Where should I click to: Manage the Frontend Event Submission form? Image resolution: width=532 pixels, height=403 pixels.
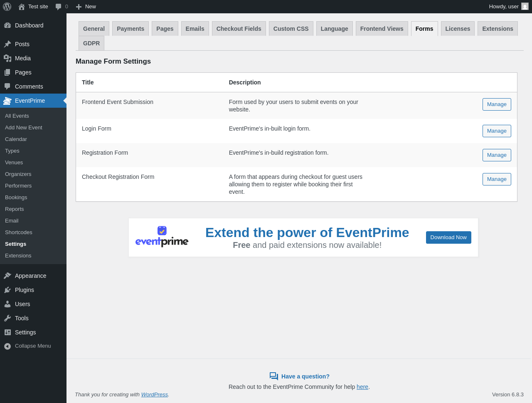(x=497, y=104)
